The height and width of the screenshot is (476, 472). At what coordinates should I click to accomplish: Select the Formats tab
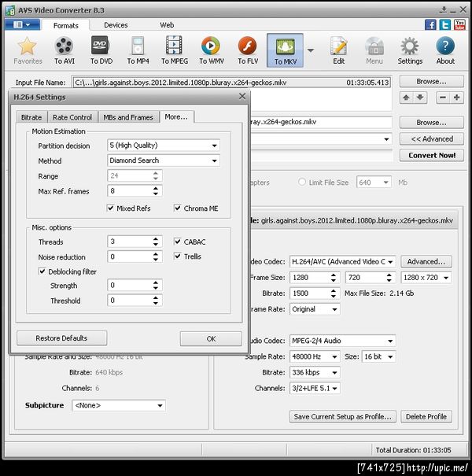click(65, 25)
